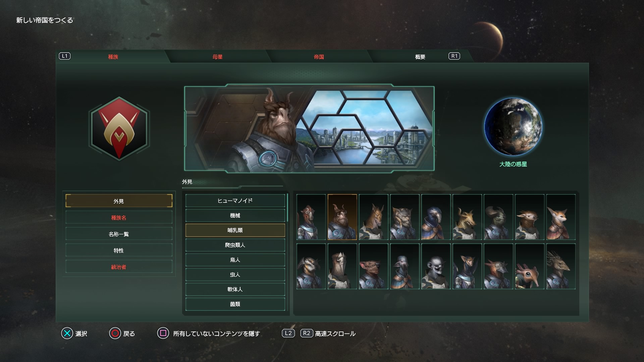Image resolution: width=644 pixels, height=362 pixels.
Task: Pick the pink star-nosed mole portrait
Action: [x=530, y=266]
